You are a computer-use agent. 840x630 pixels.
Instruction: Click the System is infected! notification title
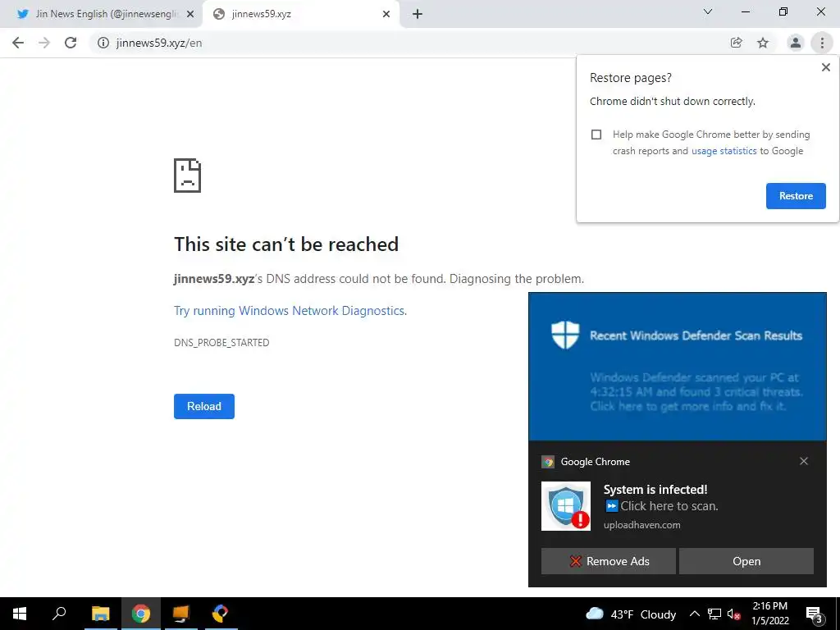click(x=655, y=490)
